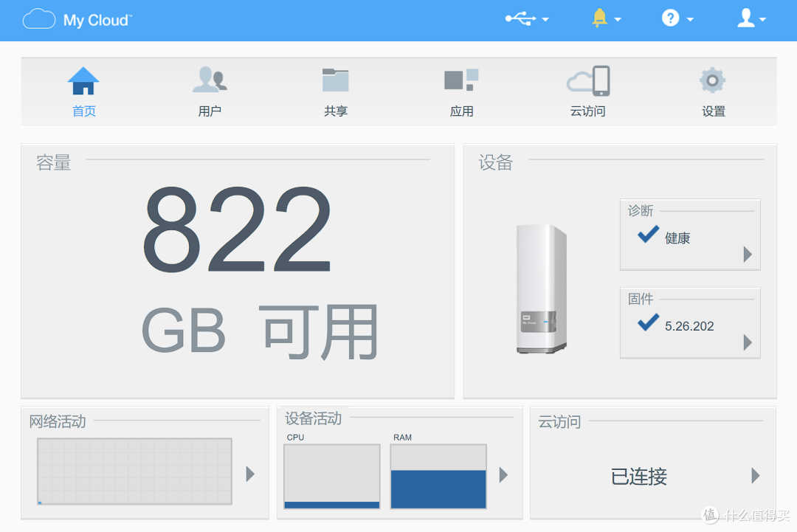Click the USB devices icon
The image size is (797, 532).
coord(520,19)
